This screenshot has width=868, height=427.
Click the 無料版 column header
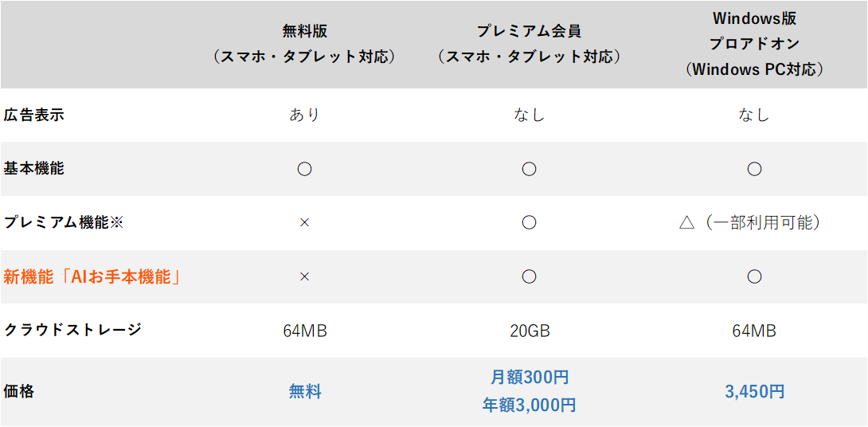pyautogui.click(x=304, y=31)
